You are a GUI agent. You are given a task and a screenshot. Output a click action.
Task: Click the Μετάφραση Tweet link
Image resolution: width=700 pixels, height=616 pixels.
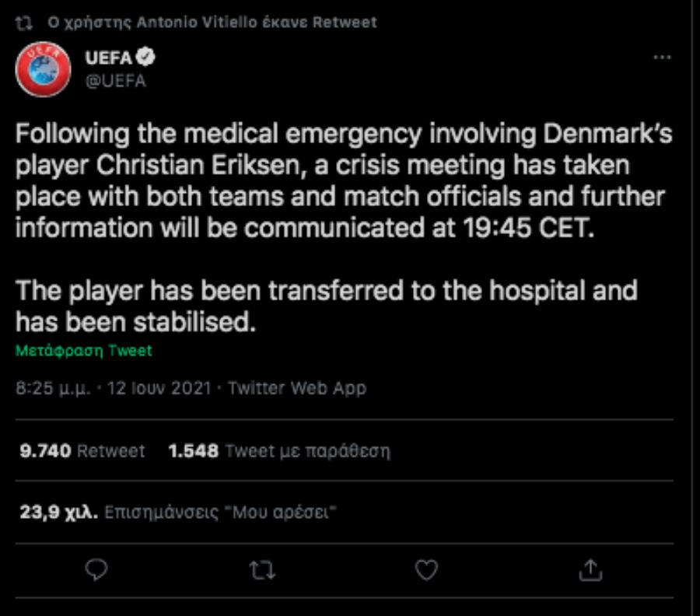click(84, 351)
